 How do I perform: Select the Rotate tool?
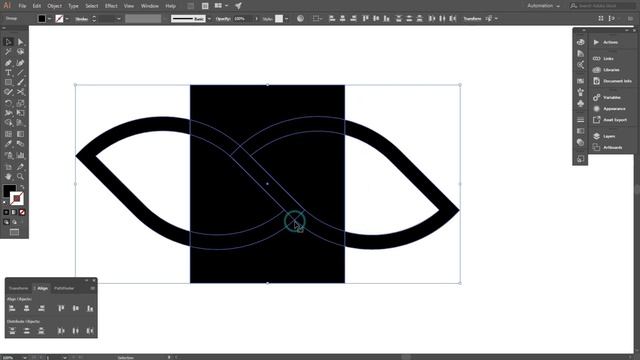click(8, 103)
